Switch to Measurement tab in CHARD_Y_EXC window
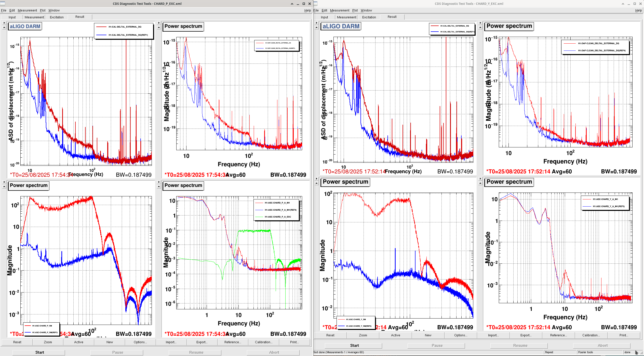The image size is (644, 356). coord(346,17)
